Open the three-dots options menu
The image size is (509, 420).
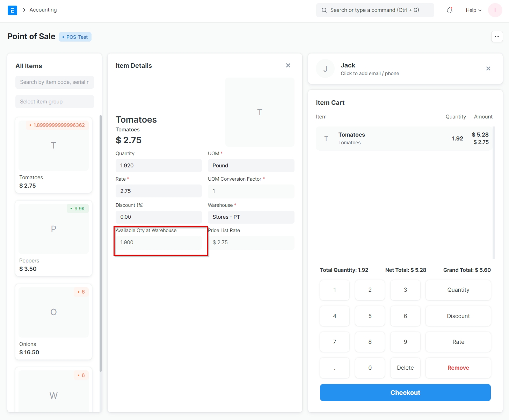click(x=497, y=37)
